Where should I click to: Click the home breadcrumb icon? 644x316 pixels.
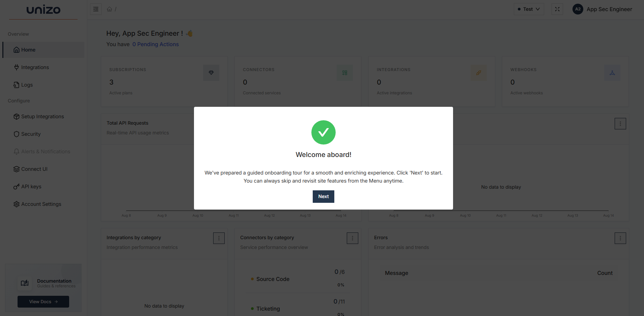point(109,9)
